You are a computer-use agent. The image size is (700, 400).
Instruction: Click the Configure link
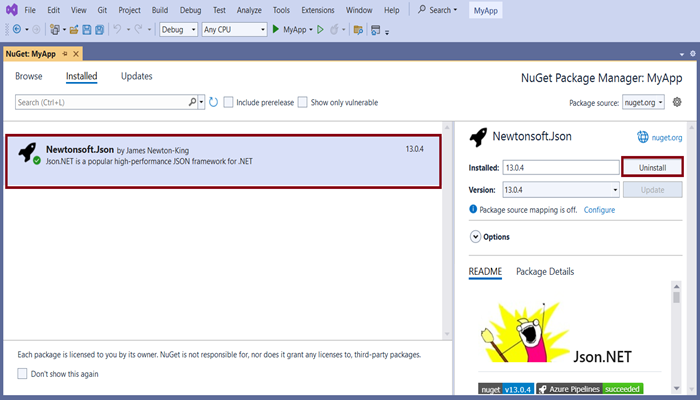coord(599,210)
